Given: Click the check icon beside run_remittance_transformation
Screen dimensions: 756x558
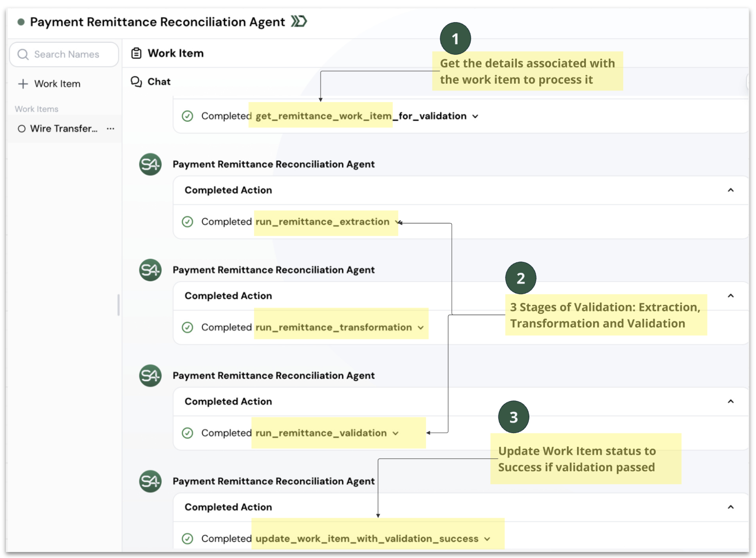Looking at the screenshot, I should [x=187, y=328].
